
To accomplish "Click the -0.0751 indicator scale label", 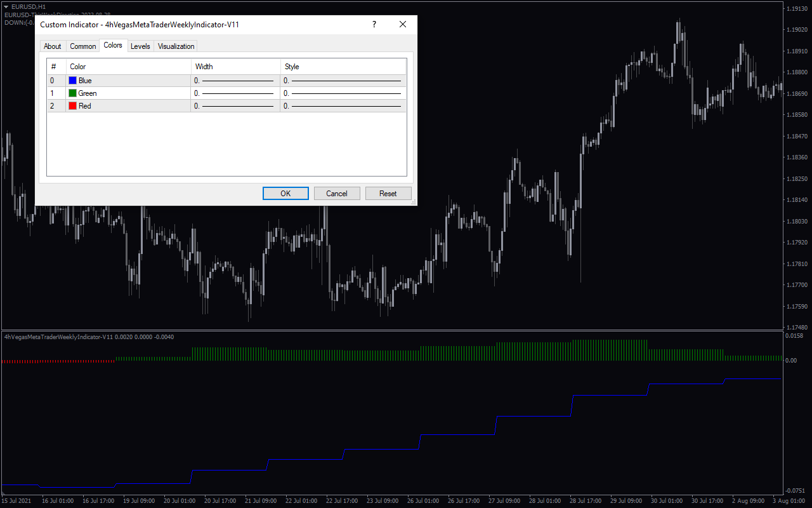I will click(x=796, y=490).
